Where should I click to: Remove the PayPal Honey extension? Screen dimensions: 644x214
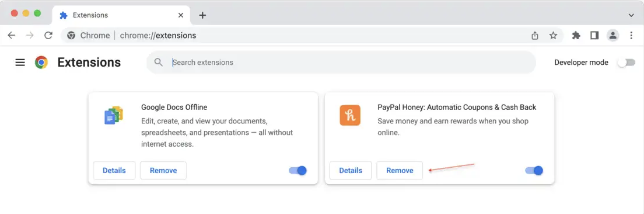click(400, 170)
